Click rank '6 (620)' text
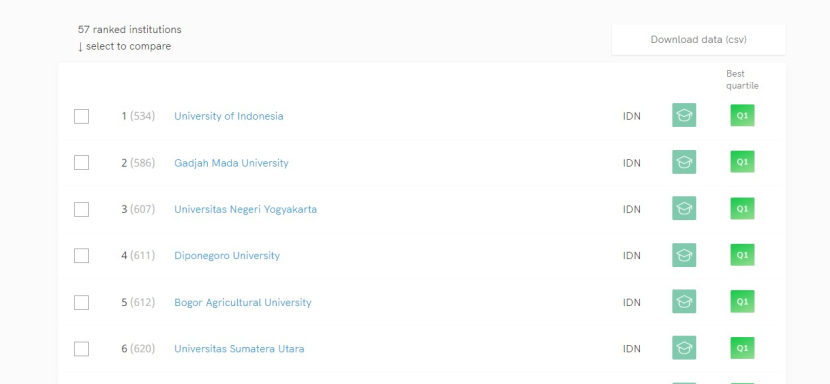 tap(138, 349)
